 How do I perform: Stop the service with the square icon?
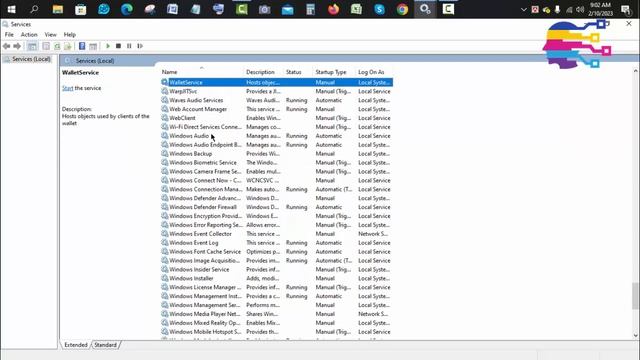point(118,46)
